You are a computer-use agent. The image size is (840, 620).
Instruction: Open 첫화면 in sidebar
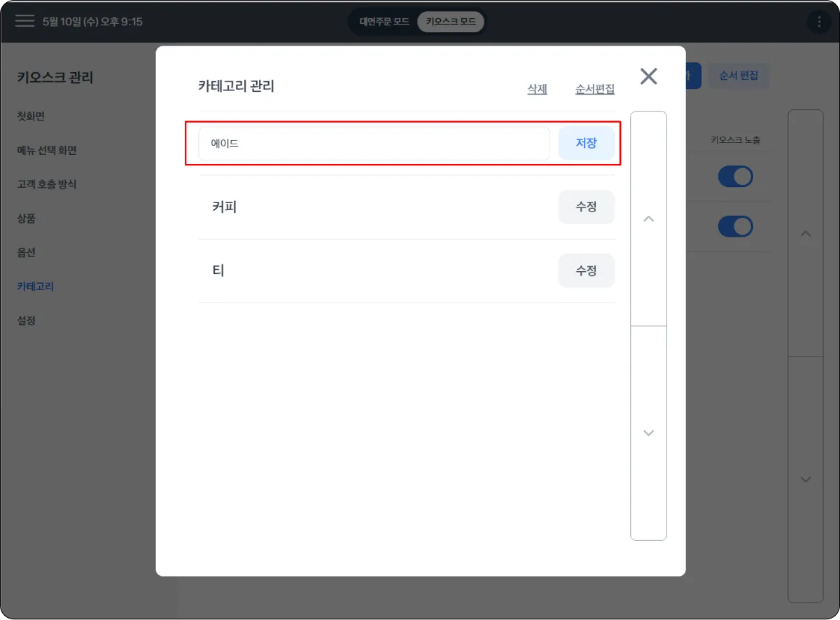31,116
